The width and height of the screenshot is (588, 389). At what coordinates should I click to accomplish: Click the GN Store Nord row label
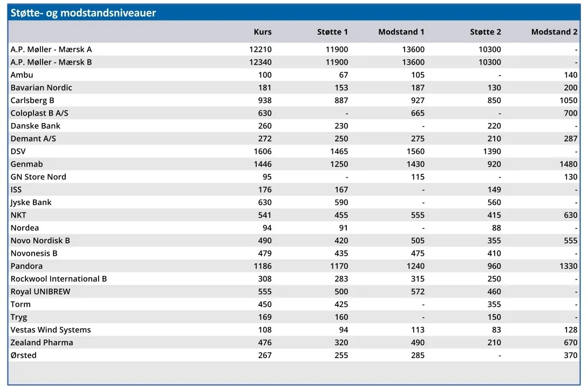pos(38,177)
